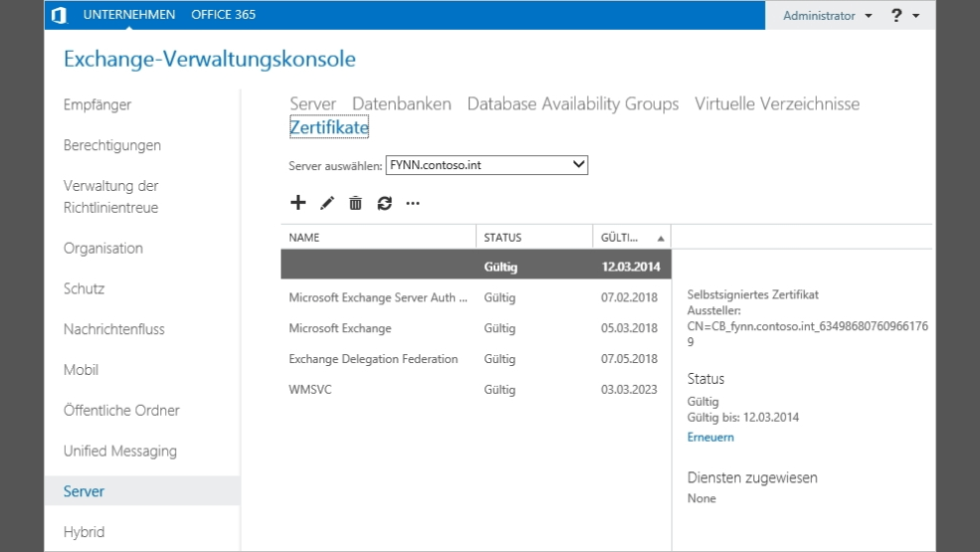Click OFFICE 365 in top bar
Viewport: 980px width, 552px height.
[x=223, y=15]
